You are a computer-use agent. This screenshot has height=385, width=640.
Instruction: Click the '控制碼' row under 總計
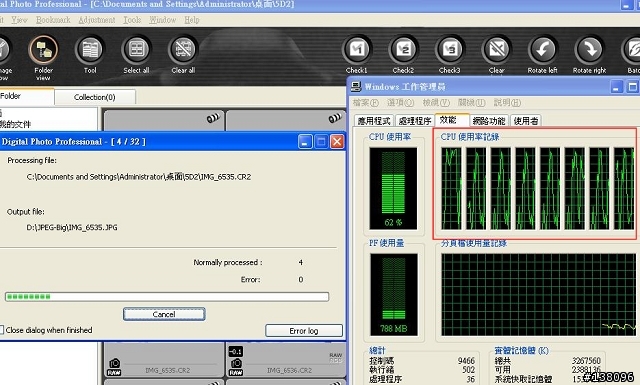(x=422, y=361)
